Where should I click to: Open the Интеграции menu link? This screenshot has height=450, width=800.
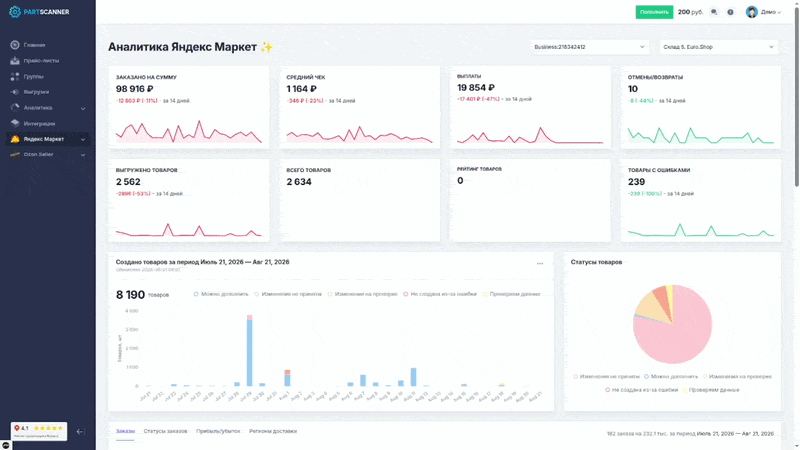coord(39,123)
